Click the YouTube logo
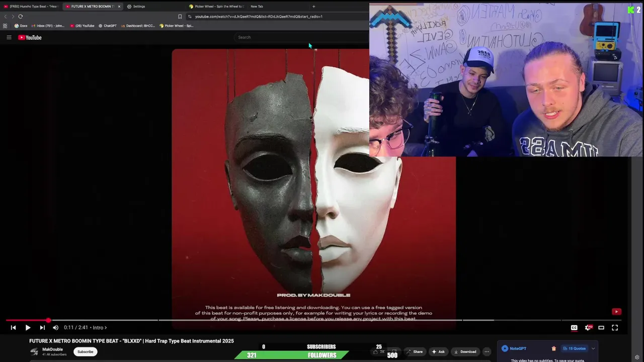644x362 pixels. pos(30,37)
